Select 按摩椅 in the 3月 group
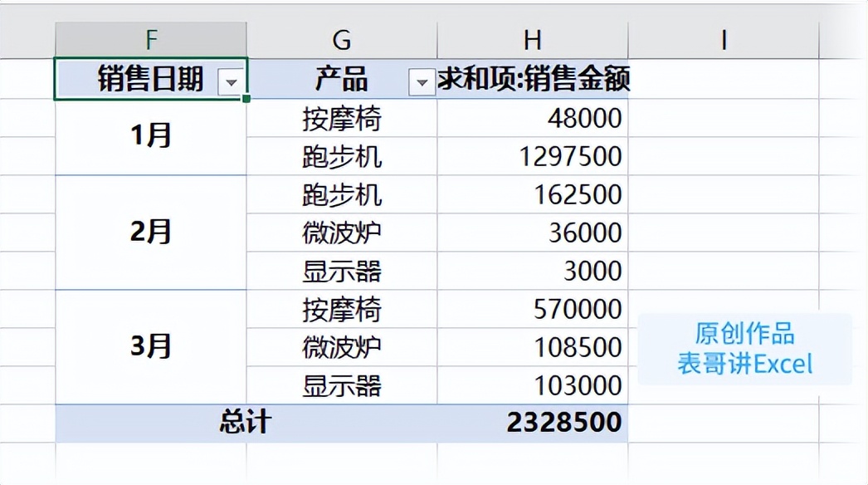Viewport: 868px width, 485px height. 342,309
